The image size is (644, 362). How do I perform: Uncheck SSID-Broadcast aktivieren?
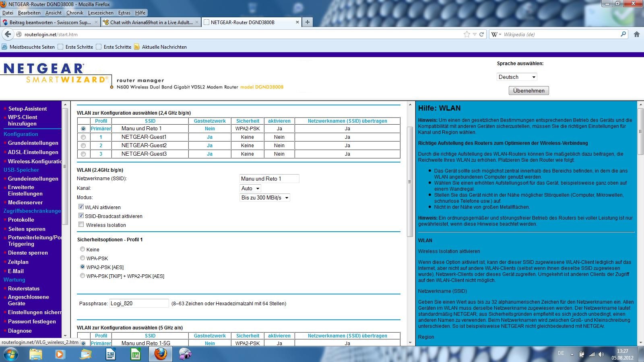pos(81,216)
